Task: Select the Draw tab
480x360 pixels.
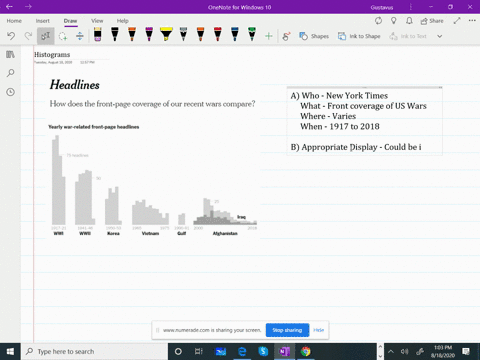Action: point(70,21)
